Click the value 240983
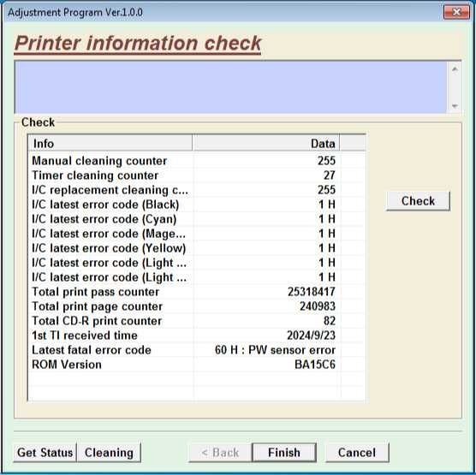This screenshot has width=476, height=475. pos(318,306)
